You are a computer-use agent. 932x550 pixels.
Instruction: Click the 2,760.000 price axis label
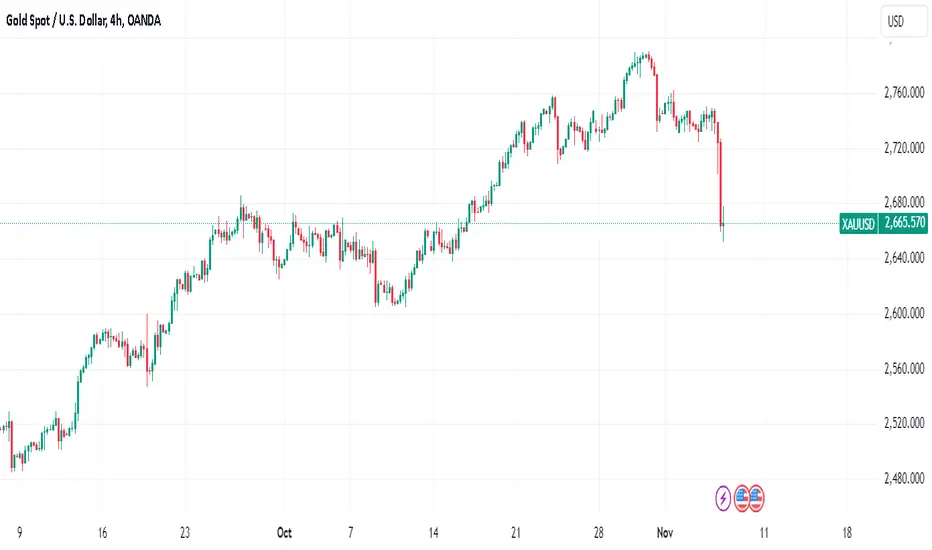[x=904, y=92]
